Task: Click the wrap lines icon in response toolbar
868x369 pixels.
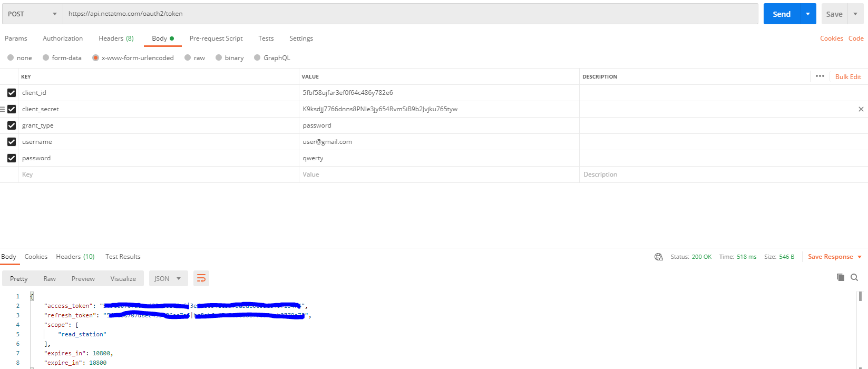Action: (201, 278)
